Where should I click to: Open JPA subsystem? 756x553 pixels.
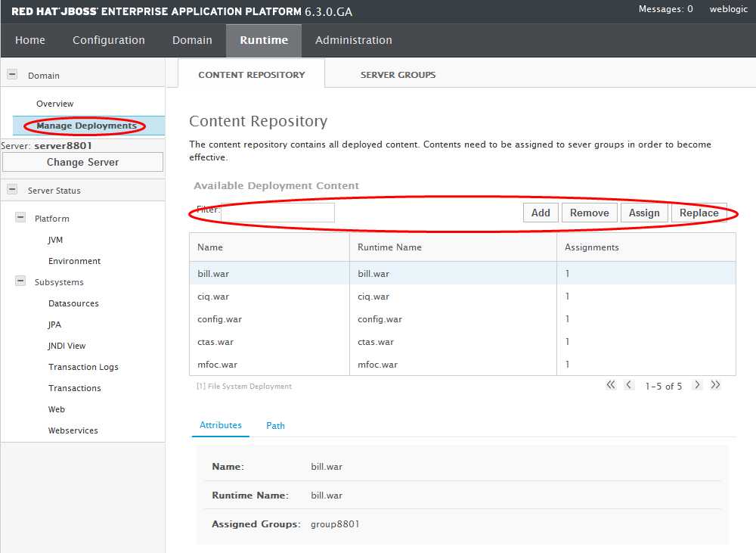(54, 325)
